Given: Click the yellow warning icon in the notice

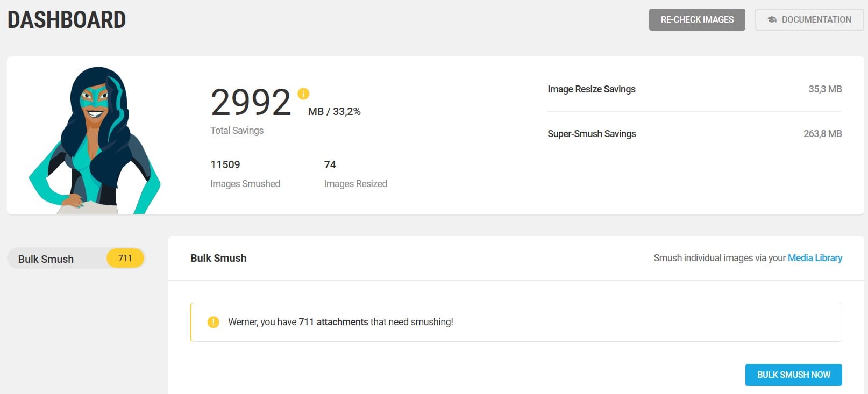Looking at the screenshot, I should click(214, 322).
